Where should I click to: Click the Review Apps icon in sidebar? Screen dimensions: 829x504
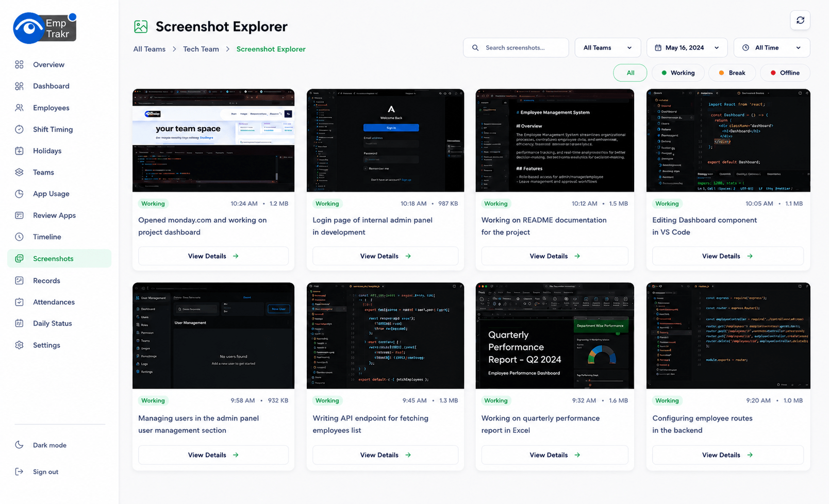point(19,215)
